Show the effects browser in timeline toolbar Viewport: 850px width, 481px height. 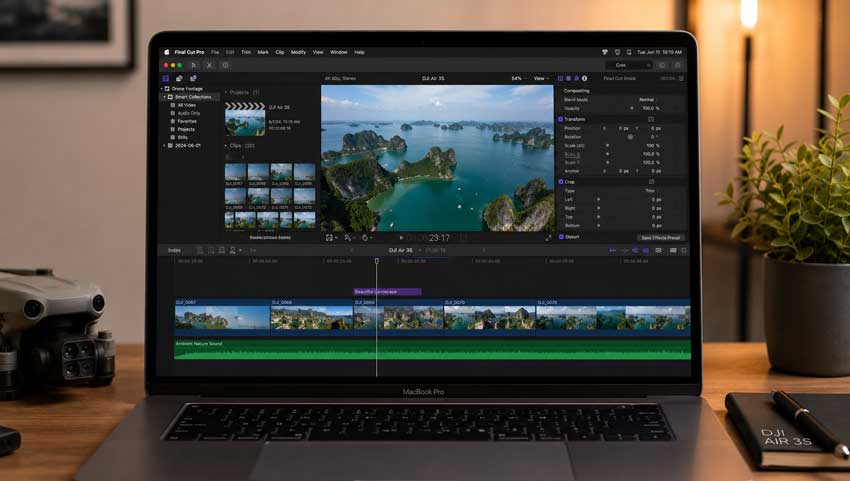click(673, 251)
